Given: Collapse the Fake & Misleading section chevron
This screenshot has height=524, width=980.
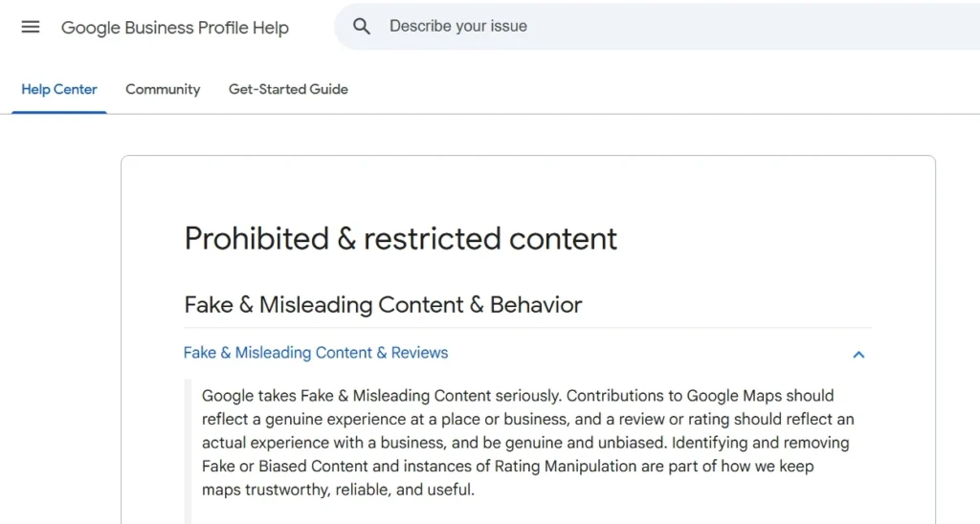Looking at the screenshot, I should click(x=858, y=354).
